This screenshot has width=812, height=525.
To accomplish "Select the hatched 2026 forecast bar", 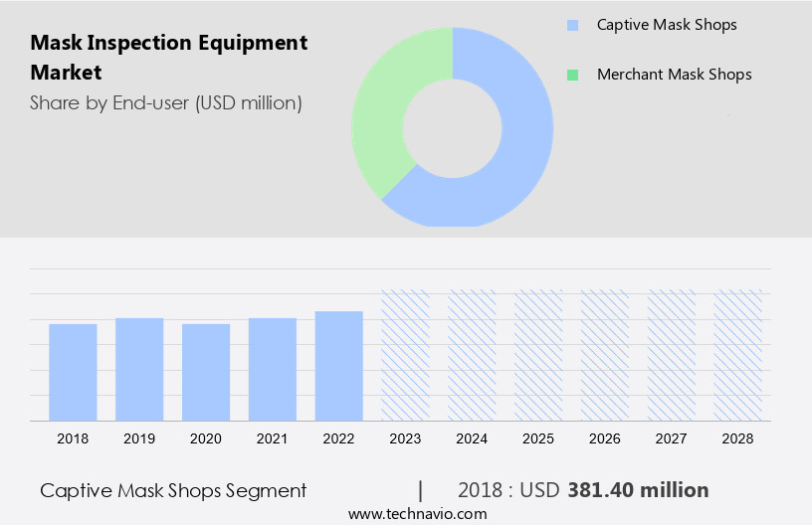I will [x=605, y=355].
